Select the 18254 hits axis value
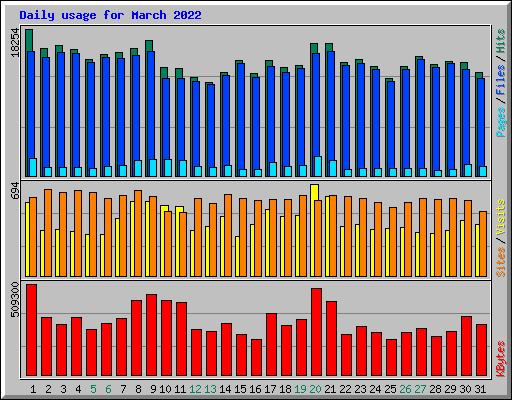512x400 pixels. pyautogui.click(x=15, y=42)
